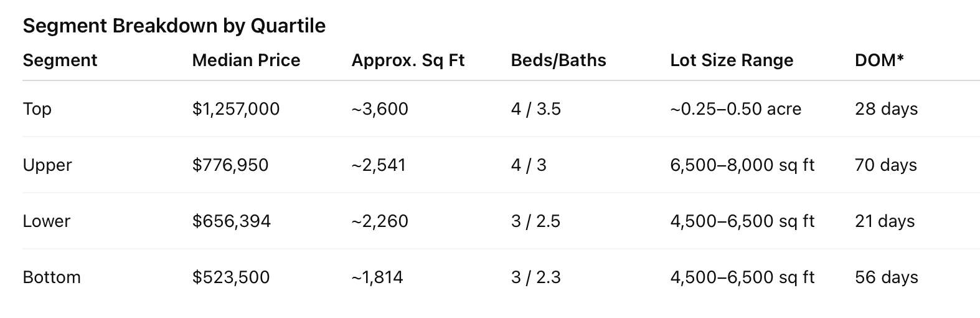Select the Bottom segment row label
Viewport: 980px width, 318px height.
click(52, 277)
